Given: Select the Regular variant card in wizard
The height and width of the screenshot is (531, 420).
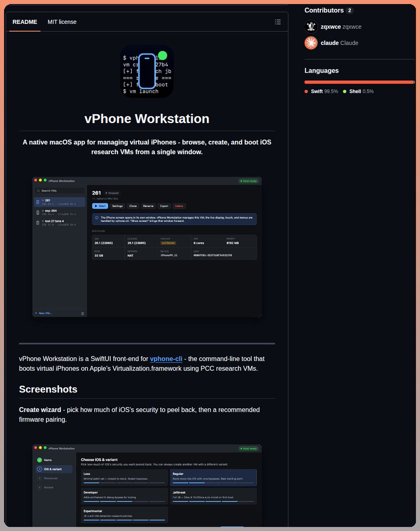Looking at the screenshot, I should tap(214, 477).
